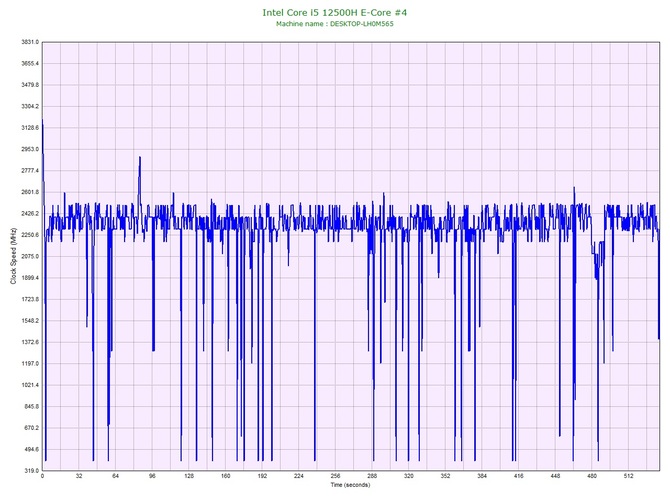
Task: Click the 96 tick on the time axis
Action: pos(152,476)
